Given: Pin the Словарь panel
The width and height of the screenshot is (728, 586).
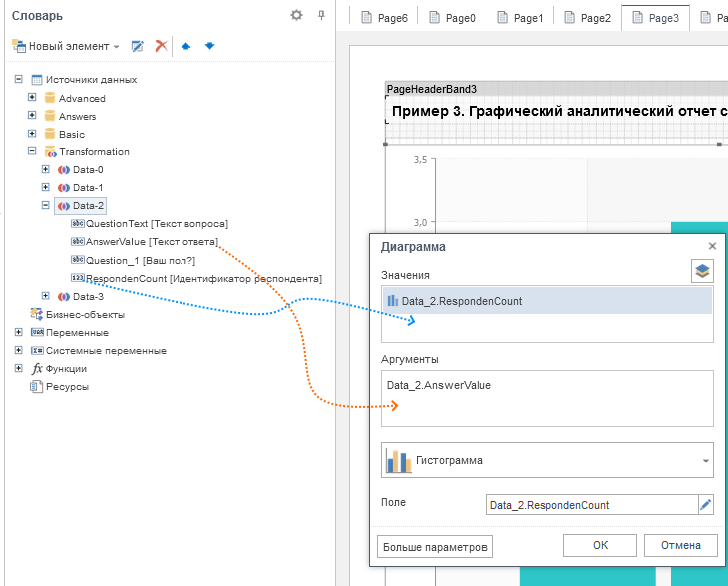Looking at the screenshot, I should tap(321, 15).
